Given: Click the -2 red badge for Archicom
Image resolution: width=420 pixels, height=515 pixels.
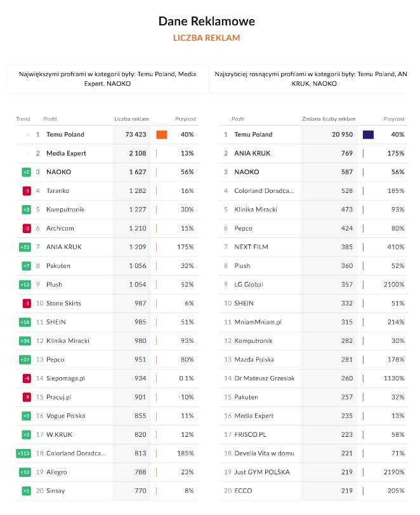Looking at the screenshot, I should [x=27, y=228].
